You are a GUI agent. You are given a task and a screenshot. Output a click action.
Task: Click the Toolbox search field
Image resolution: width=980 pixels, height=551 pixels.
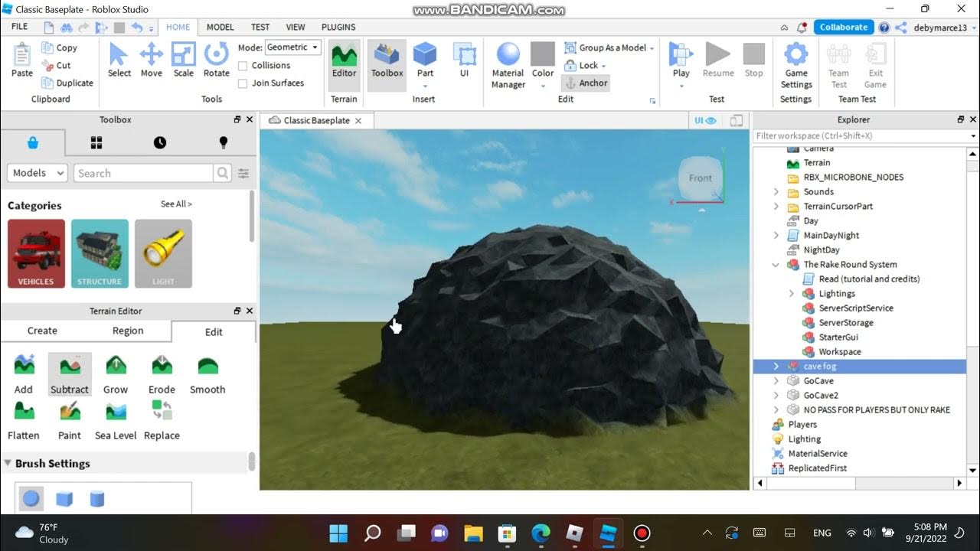click(x=144, y=174)
